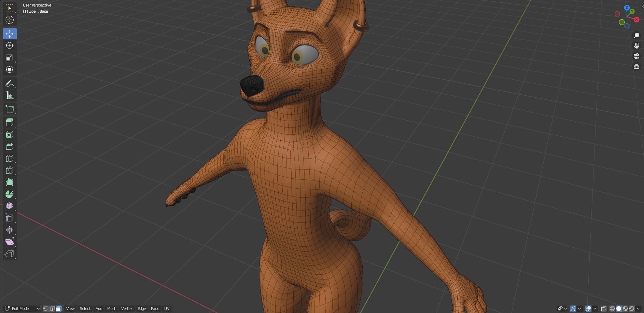Switch to Rendered viewport shading
Image resolution: width=644 pixels, height=313 pixels.
point(632,309)
